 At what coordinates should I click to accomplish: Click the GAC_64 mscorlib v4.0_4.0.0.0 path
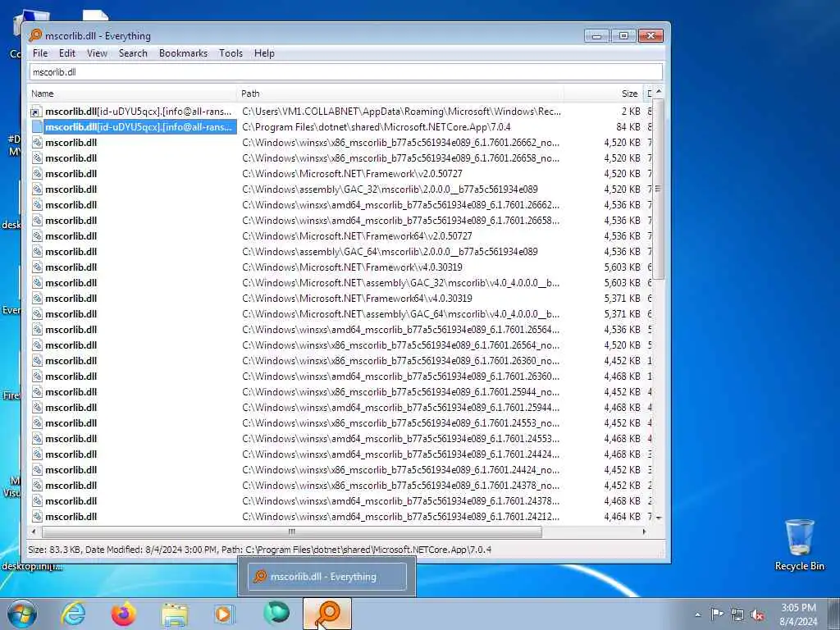click(x=400, y=313)
